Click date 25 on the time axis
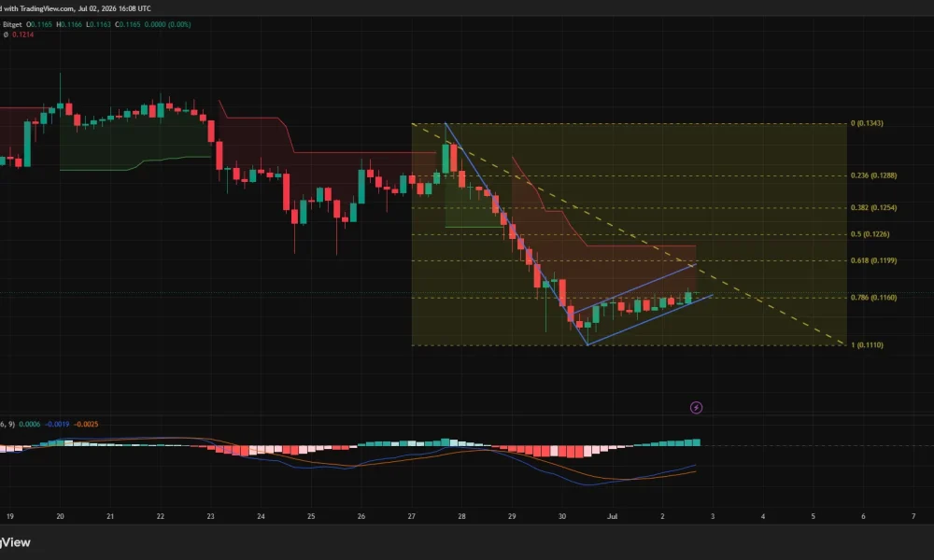Screen dimensions: 934x560 [x=311, y=516]
